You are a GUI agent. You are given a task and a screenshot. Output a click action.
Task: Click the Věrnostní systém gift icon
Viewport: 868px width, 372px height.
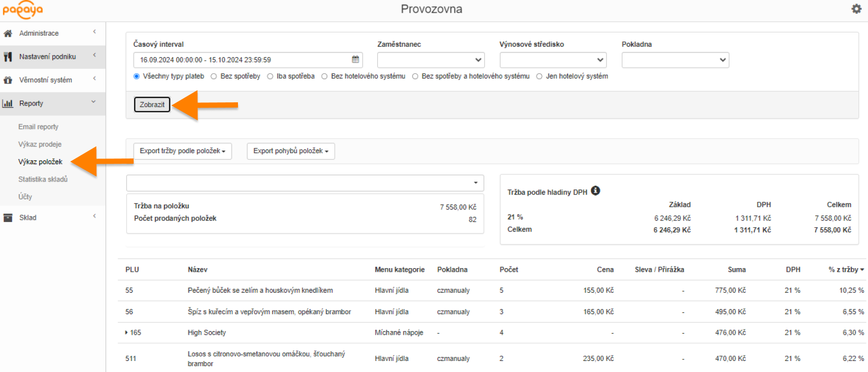[8, 80]
